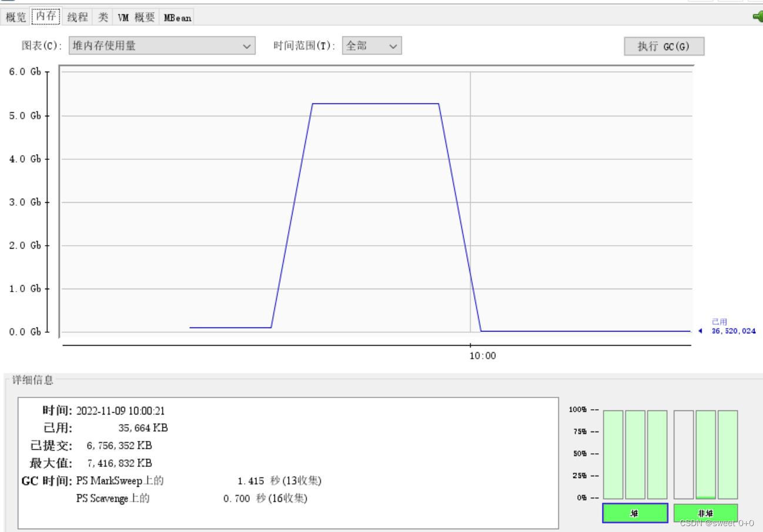Click the 图表(C): label
The width and height of the screenshot is (763, 532).
41,46
